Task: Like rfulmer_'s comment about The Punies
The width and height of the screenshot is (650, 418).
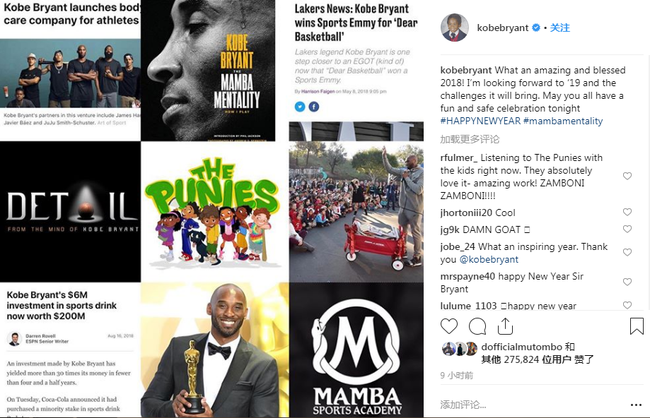Action: pos(627,176)
